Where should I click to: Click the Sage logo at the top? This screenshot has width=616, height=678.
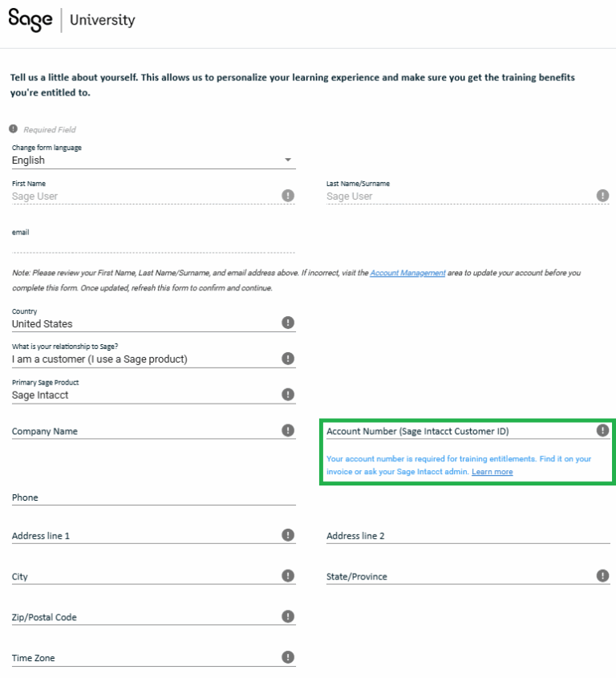click(x=30, y=21)
